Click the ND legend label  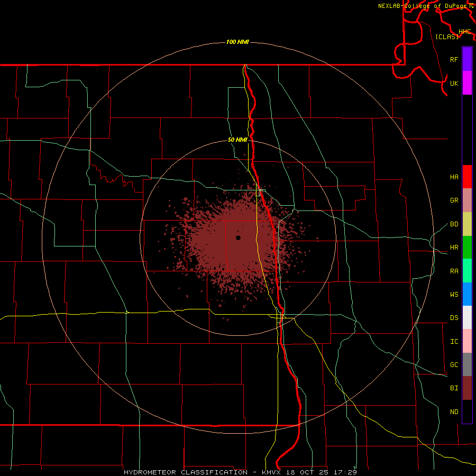[x=454, y=412]
